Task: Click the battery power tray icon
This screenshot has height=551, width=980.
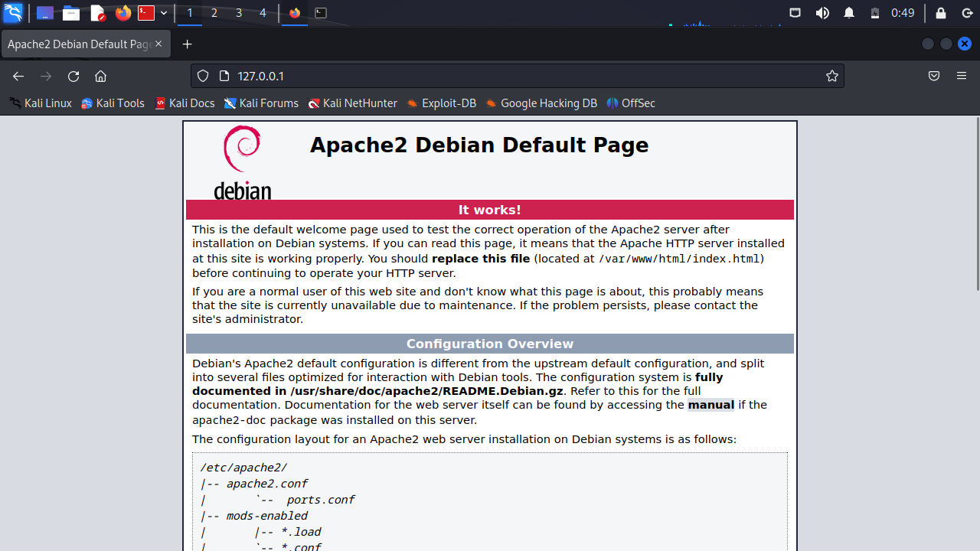Action: click(875, 13)
